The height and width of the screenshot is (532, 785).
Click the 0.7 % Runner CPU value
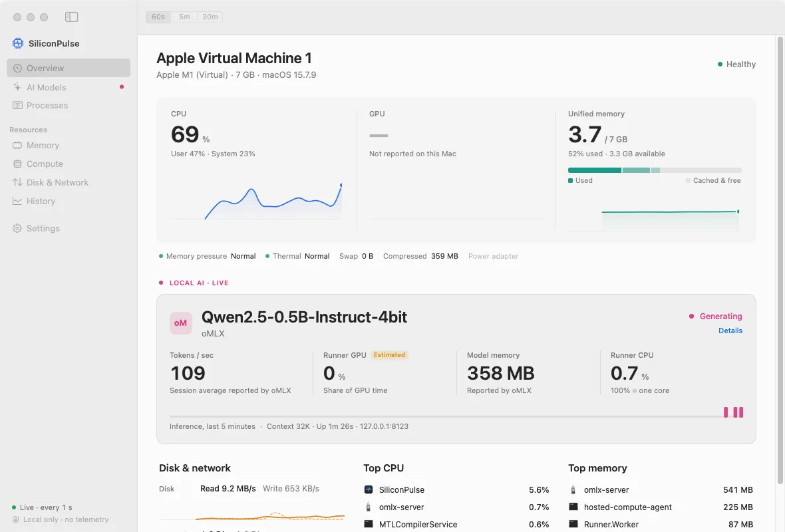[629, 373]
